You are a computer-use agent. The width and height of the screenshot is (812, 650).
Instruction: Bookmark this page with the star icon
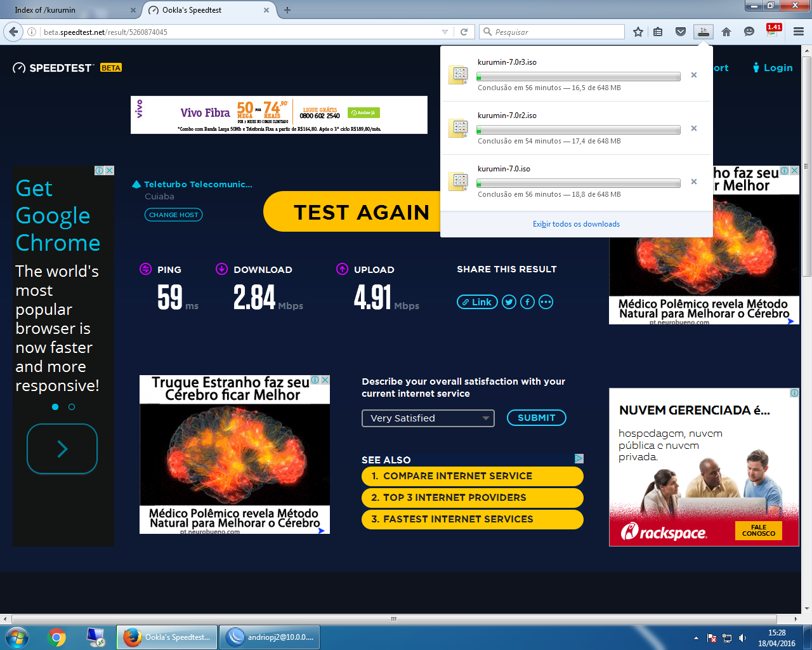638,32
